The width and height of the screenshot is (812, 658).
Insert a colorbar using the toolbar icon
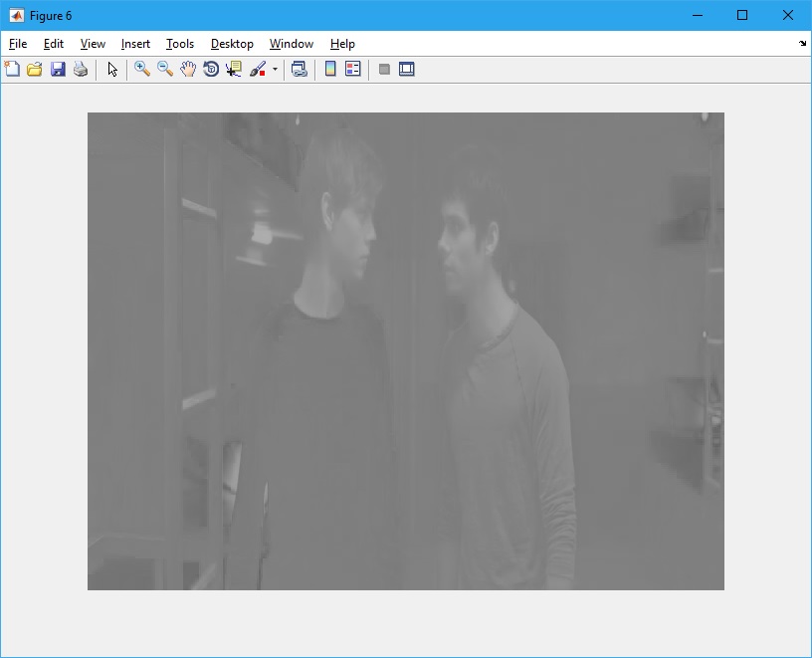[330, 69]
